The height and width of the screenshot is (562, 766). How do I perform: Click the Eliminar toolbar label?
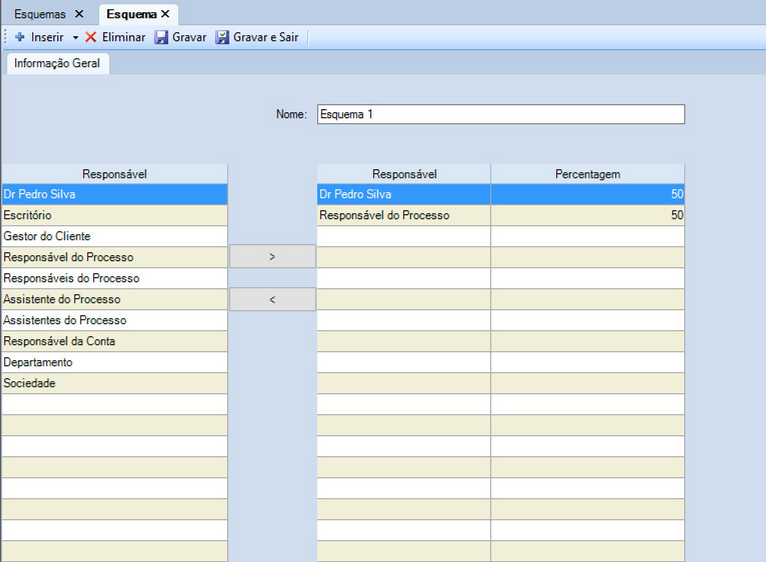coord(124,37)
